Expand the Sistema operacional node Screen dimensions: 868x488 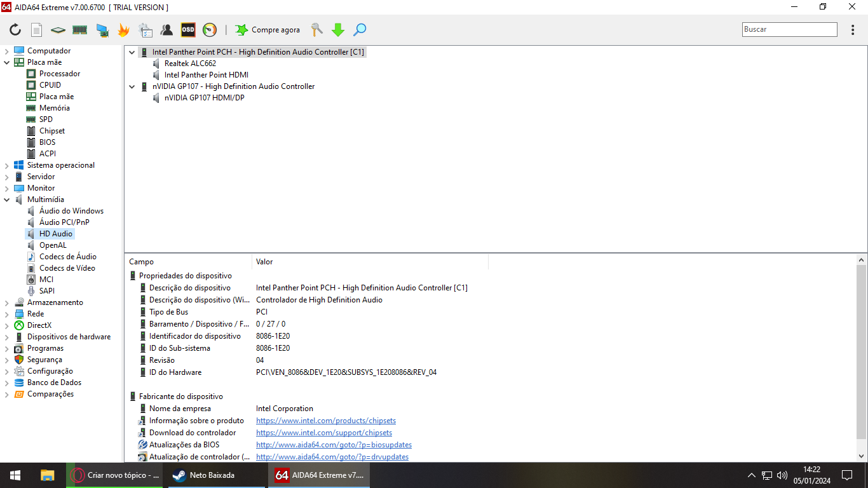click(x=6, y=165)
